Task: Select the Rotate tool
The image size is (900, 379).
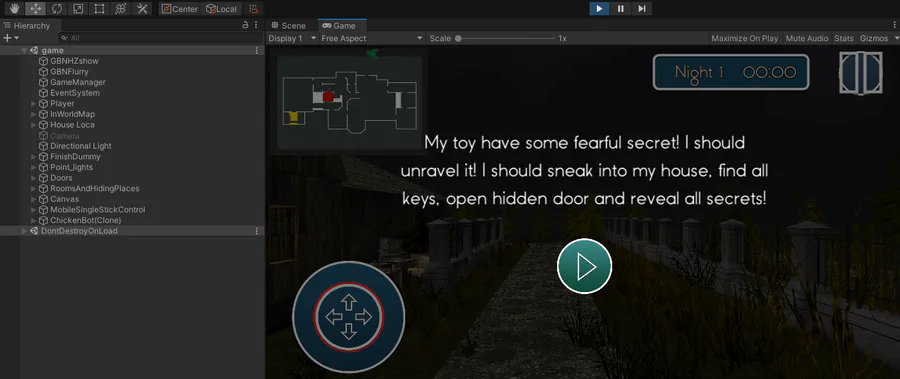Action: pos(57,9)
